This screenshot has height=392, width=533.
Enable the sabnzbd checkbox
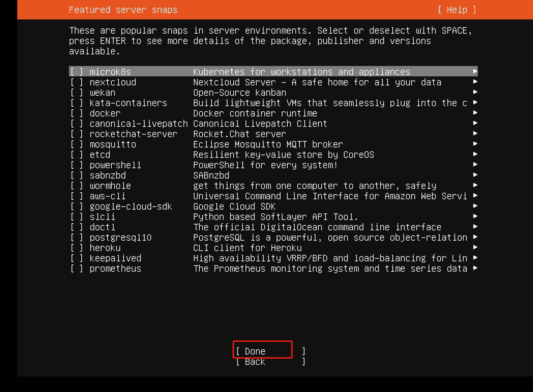(77, 176)
